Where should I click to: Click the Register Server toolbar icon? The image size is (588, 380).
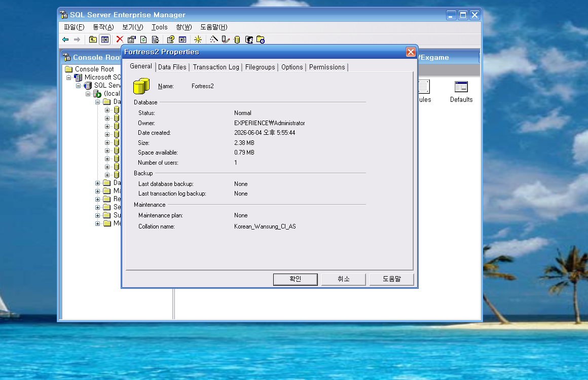(226, 40)
